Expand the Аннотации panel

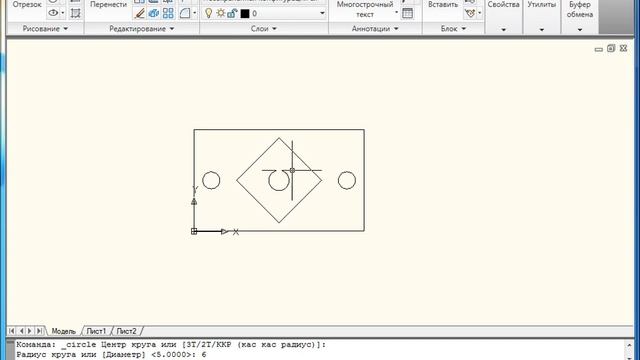(x=375, y=29)
